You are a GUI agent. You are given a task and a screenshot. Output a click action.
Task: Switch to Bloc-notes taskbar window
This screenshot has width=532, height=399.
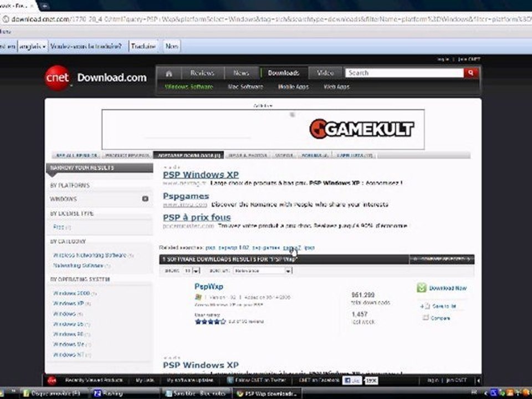[196, 393]
